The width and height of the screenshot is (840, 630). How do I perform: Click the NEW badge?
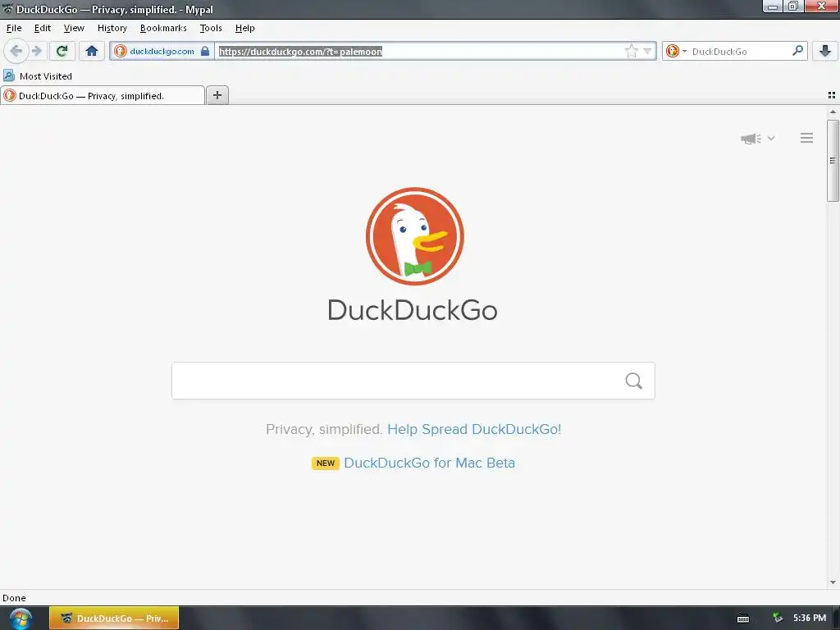325,463
